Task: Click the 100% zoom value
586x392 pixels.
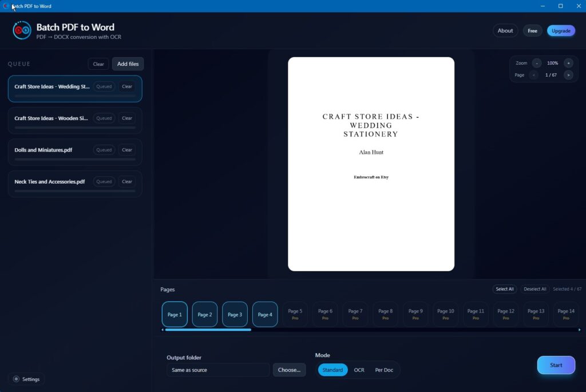Action: tap(552, 63)
